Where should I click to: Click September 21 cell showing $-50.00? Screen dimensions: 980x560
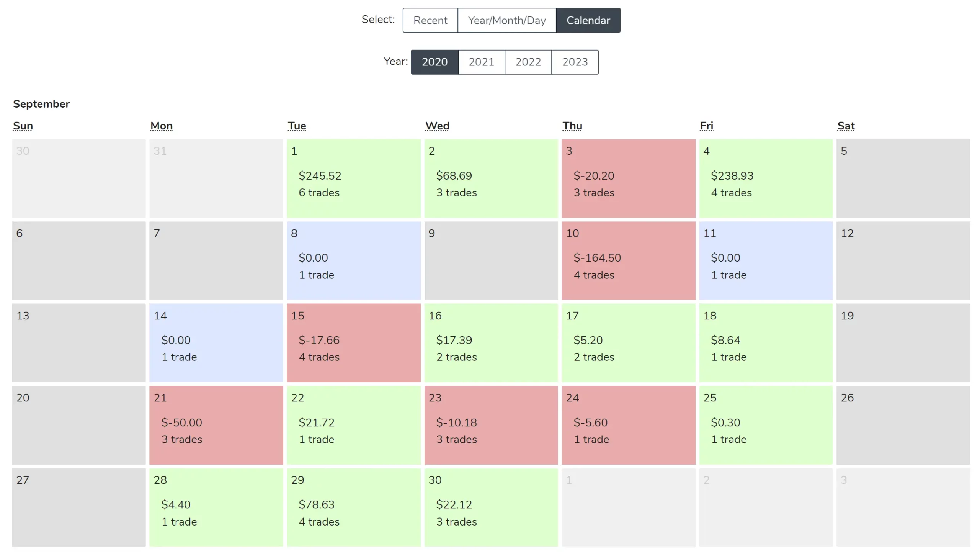pyautogui.click(x=216, y=425)
